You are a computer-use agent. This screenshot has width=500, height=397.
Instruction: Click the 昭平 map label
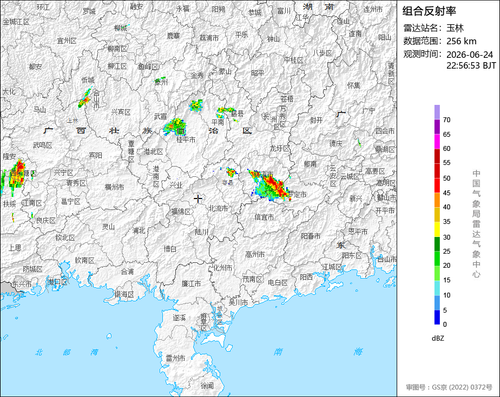(257, 73)
